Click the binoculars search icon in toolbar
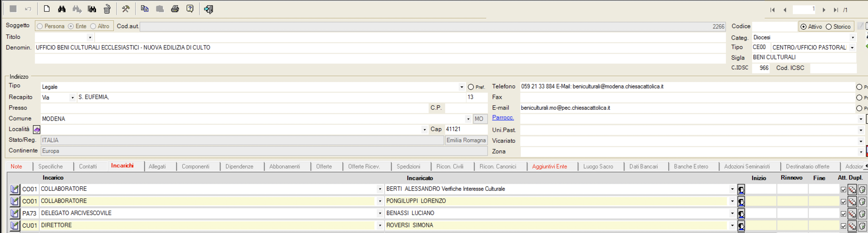Viewport: 868px width, 233px height. click(62, 9)
